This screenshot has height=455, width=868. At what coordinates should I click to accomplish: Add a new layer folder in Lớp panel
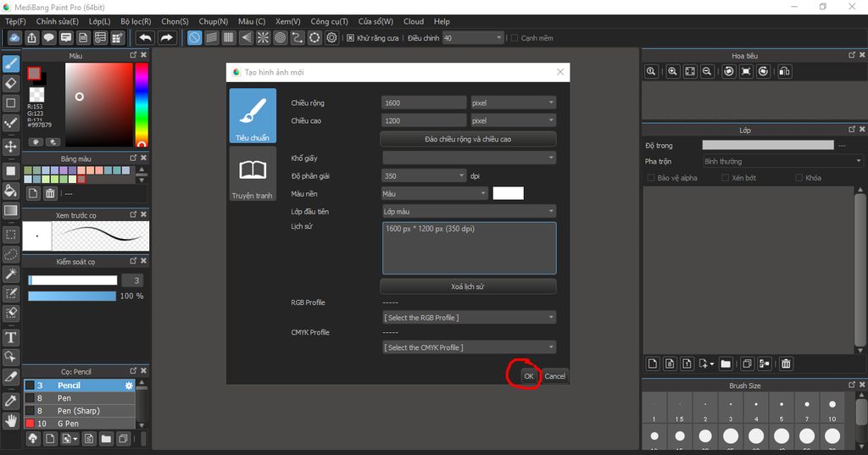pos(726,363)
